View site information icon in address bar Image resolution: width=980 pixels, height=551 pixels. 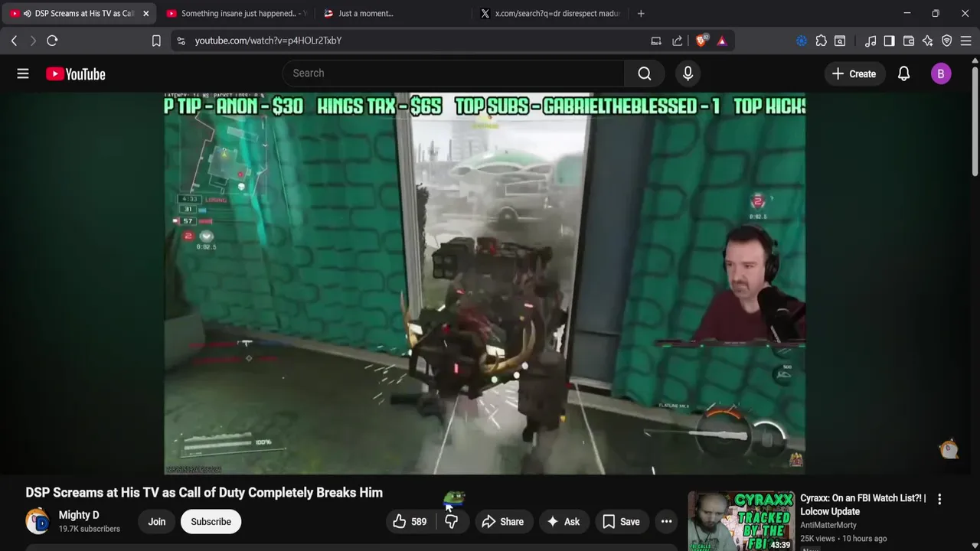(x=181, y=41)
